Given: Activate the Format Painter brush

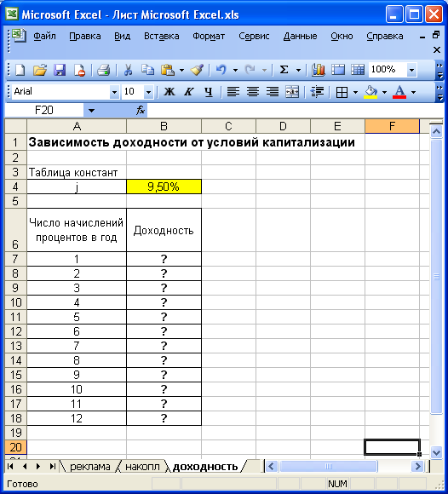Looking at the screenshot, I should tap(197, 70).
